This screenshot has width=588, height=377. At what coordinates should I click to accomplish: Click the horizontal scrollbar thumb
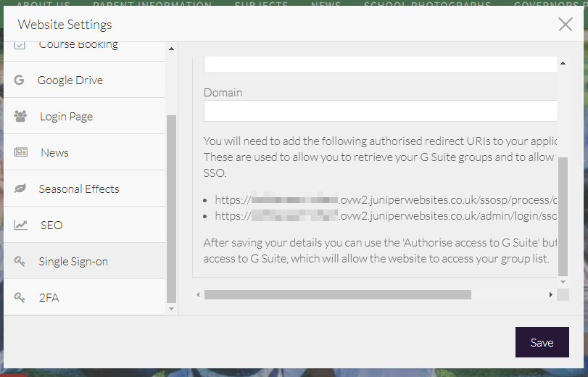point(337,295)
